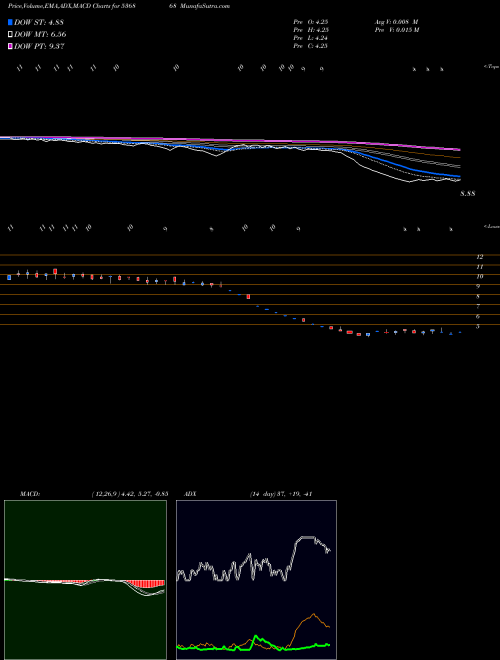Click the last price label on EMA chart

pyautogui.click(x=468, y=194)
